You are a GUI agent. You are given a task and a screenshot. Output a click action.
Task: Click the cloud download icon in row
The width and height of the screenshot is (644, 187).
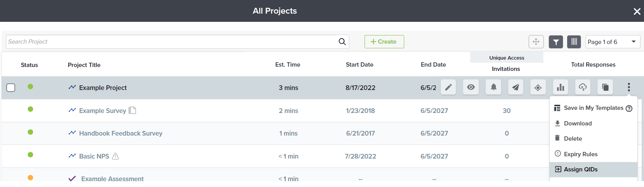tap(583, 87)
